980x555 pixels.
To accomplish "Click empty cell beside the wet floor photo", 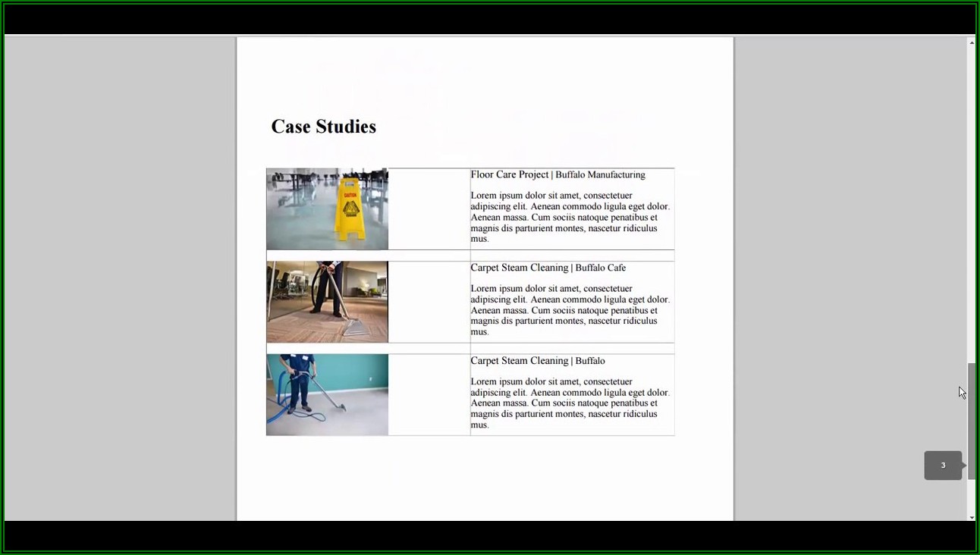I will (x=429, y=209).
